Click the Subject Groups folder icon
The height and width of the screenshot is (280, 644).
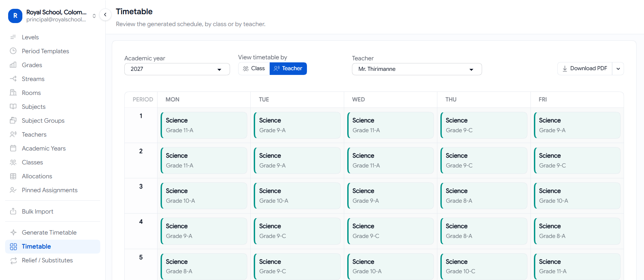[x=13, y=120]
